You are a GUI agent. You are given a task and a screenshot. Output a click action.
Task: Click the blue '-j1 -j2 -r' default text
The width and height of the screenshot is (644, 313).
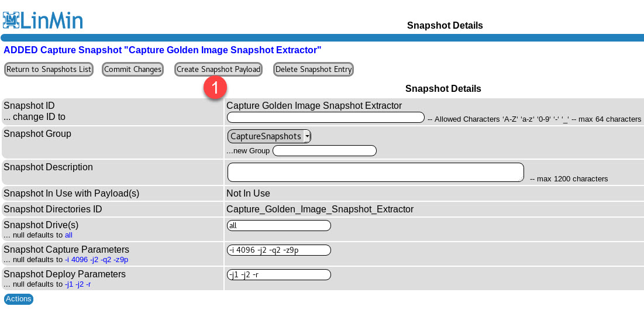[x=78, y=284]
